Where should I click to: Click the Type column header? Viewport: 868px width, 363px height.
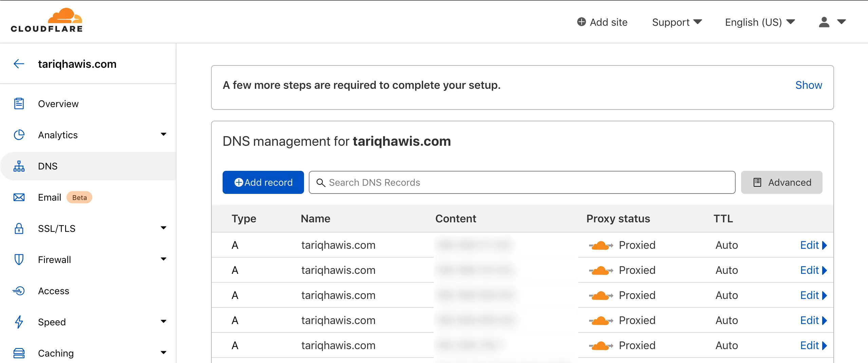click(244, 219)
